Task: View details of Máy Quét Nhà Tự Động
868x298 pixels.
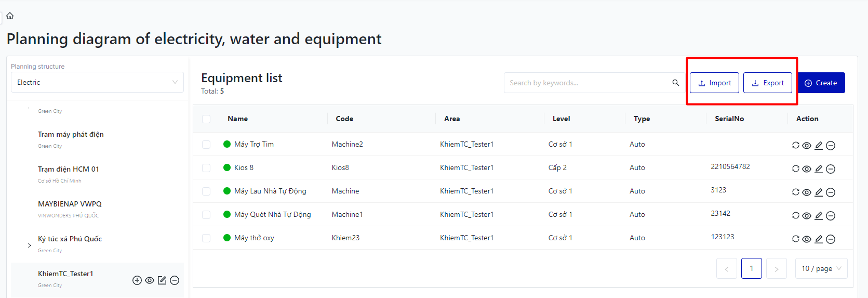Action: (x=807, y=216)
